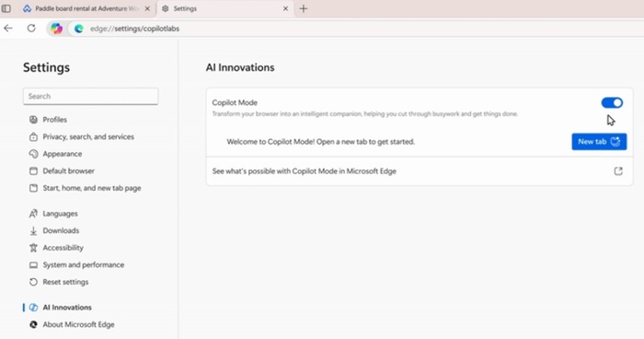
Task: Open the Copilot icon beside address bar
Action: [57, 29]
